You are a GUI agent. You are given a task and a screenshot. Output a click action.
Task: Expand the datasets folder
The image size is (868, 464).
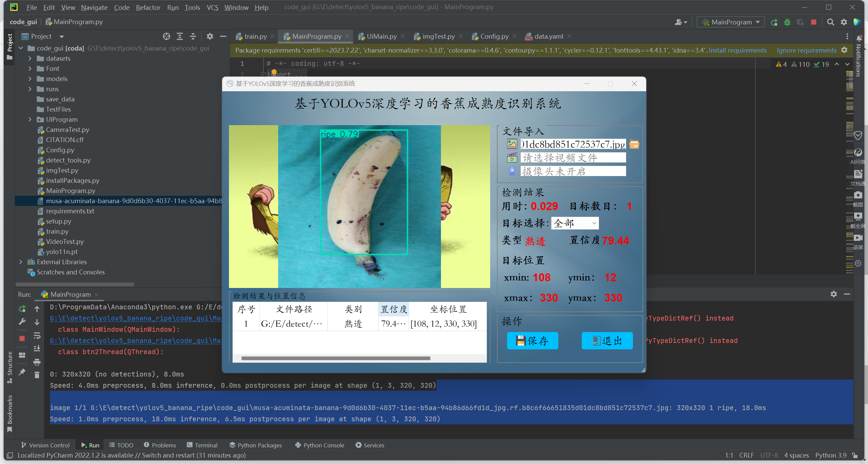[30, 58]
